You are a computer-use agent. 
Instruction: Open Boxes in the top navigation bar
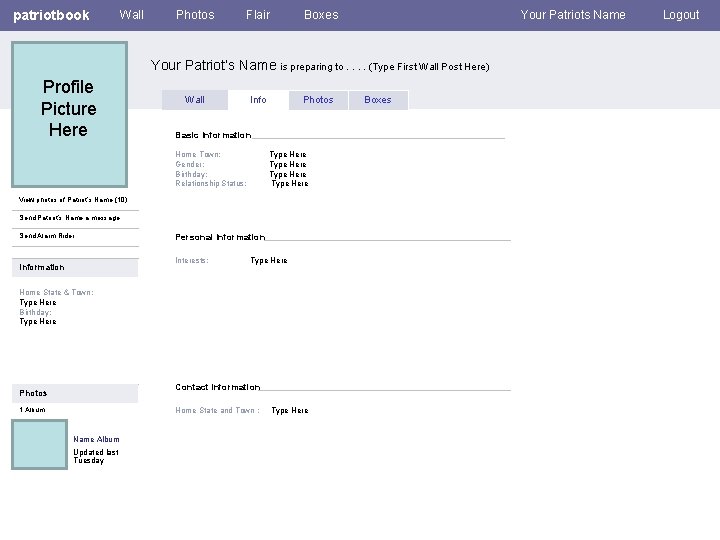click(x=321, y=15)
